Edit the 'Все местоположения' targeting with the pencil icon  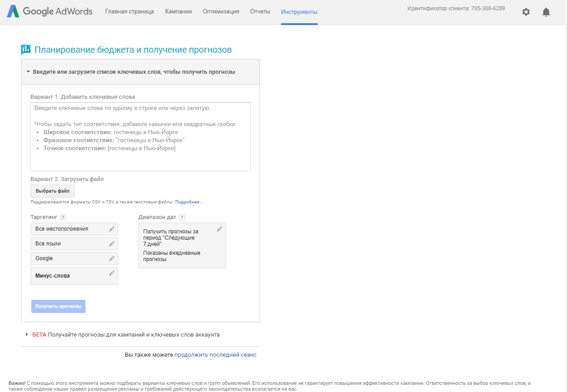tap(112, 228)
